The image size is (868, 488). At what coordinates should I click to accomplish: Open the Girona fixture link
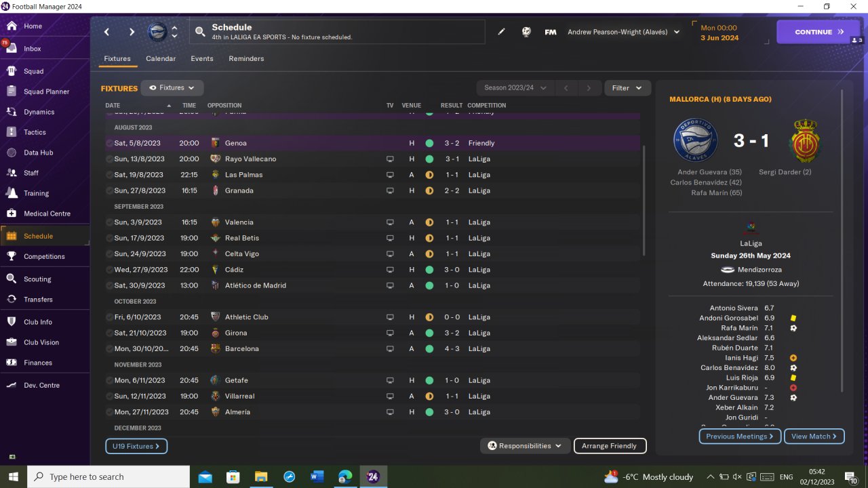[236, 333]
